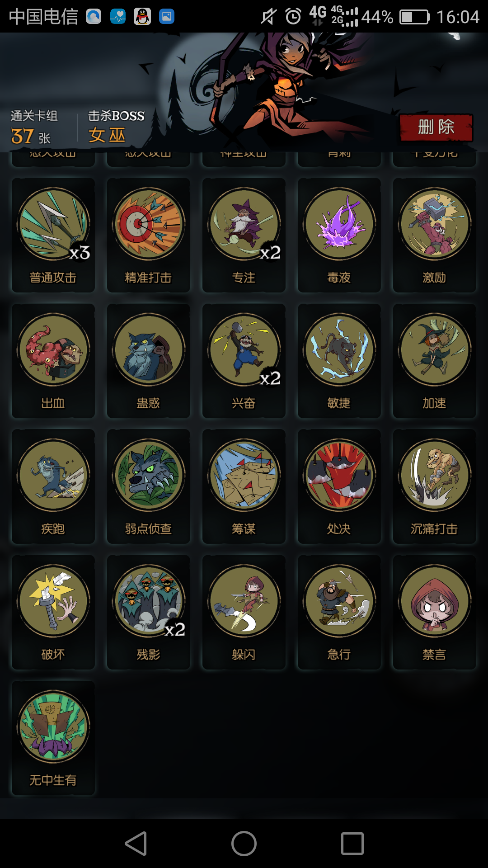Viewport: 488px width, 868px height.
Task: Tap the Android back navigation button
Action: (x=136, y=844)
